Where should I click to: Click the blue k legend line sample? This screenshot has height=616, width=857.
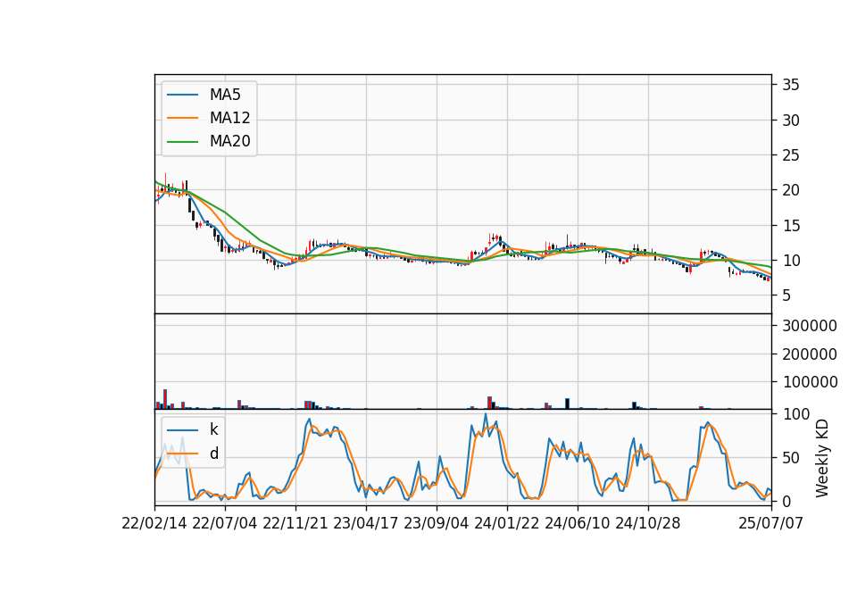tap(182, 429)
